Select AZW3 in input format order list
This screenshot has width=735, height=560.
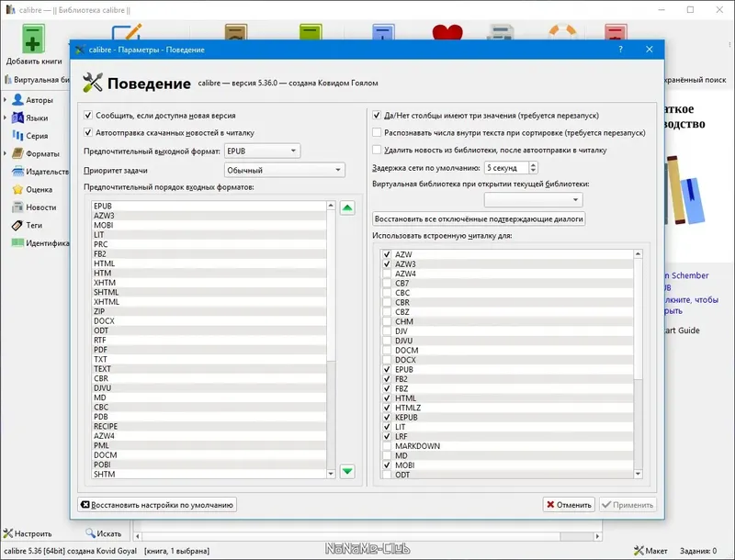coord(209,216)
